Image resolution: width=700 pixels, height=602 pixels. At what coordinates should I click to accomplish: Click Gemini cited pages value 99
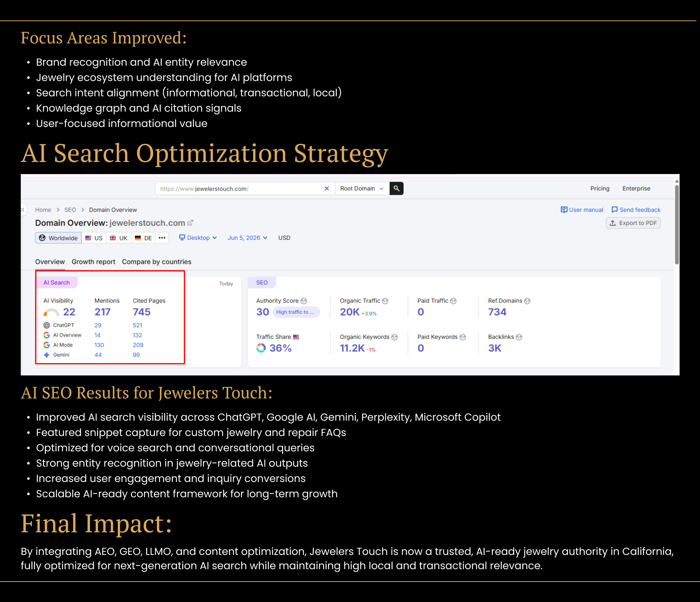tap(136, 355)
